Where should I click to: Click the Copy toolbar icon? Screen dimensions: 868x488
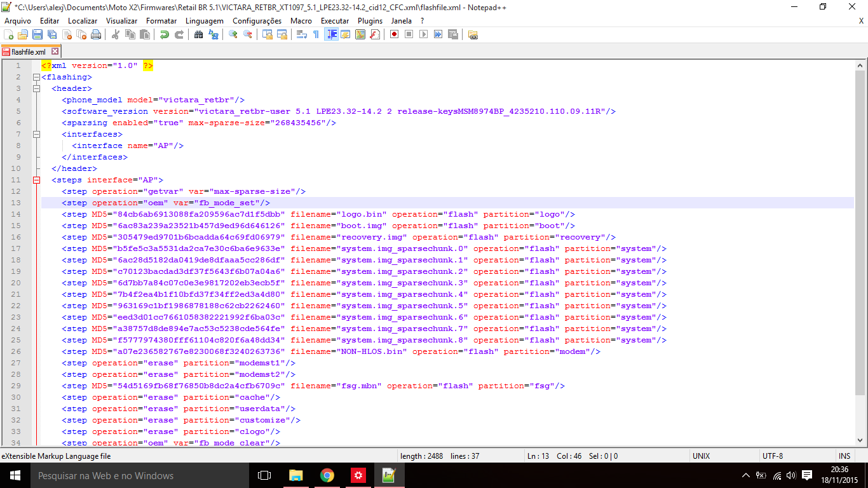(130, 34)
